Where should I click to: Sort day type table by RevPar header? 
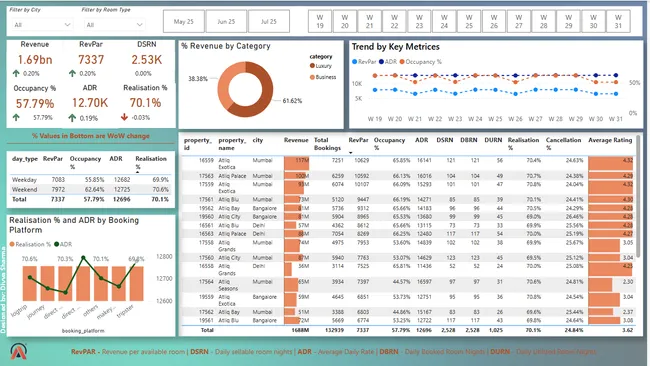pos(53,159)
